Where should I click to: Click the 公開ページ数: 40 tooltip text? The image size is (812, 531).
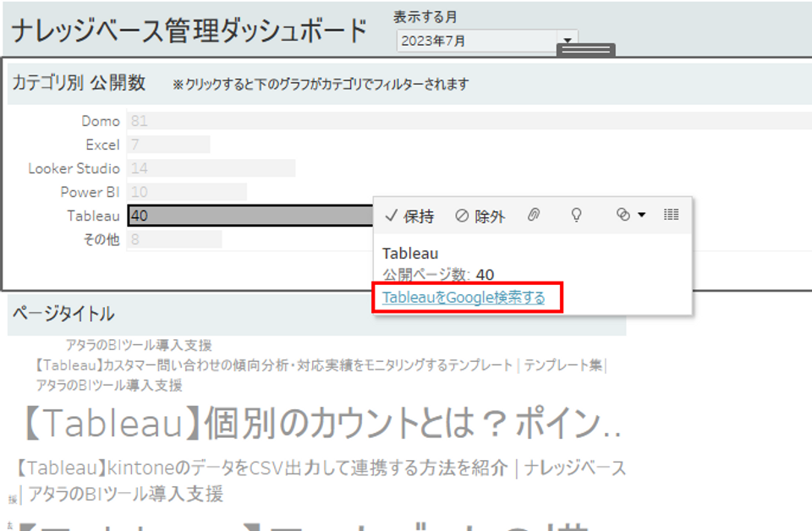point(438,274)
